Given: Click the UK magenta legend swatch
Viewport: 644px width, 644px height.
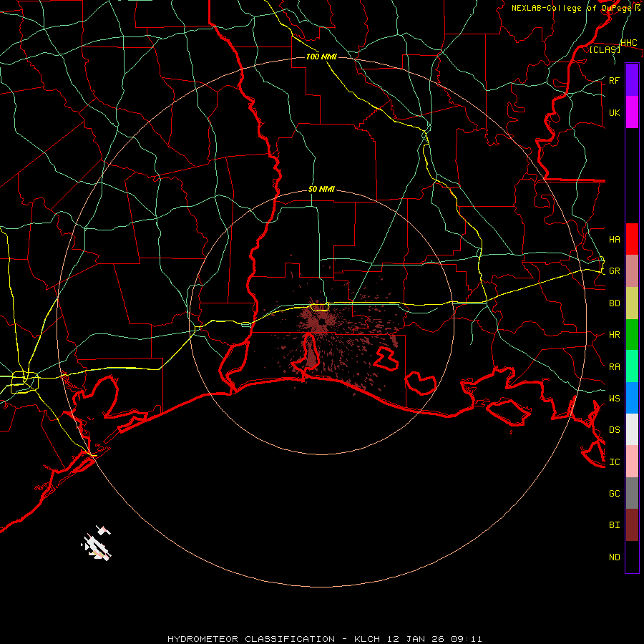Looking at the screenshot, I should (x=632, y=112).
